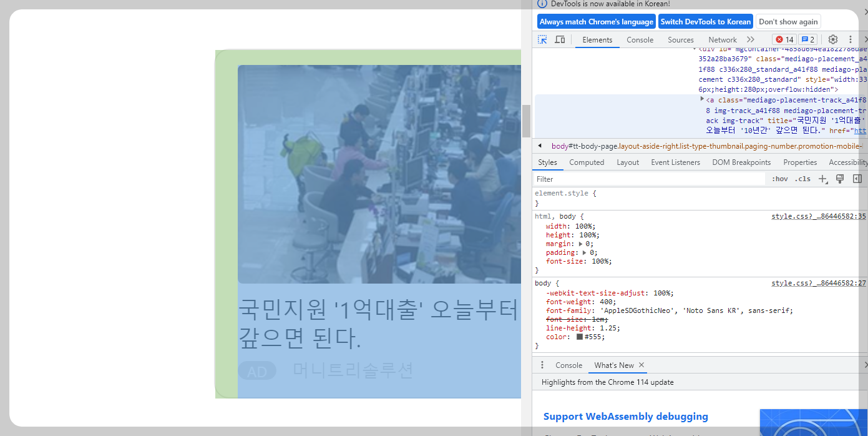Click the 2 issues message badge
Viewport: 868px width, 436px height.
pos(808,39)
